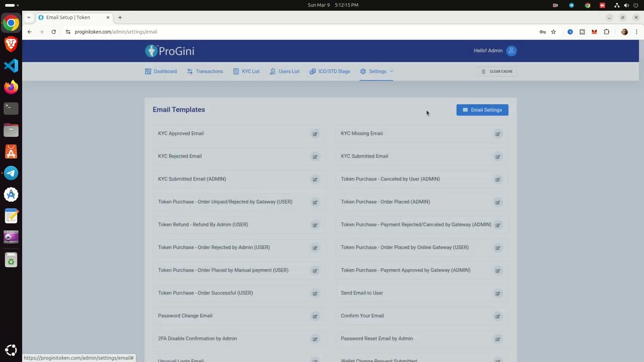Image resolution: width=644 pixels, height=362 pixels.
Task: Open Email Settings button
Action: pos(482,110)
